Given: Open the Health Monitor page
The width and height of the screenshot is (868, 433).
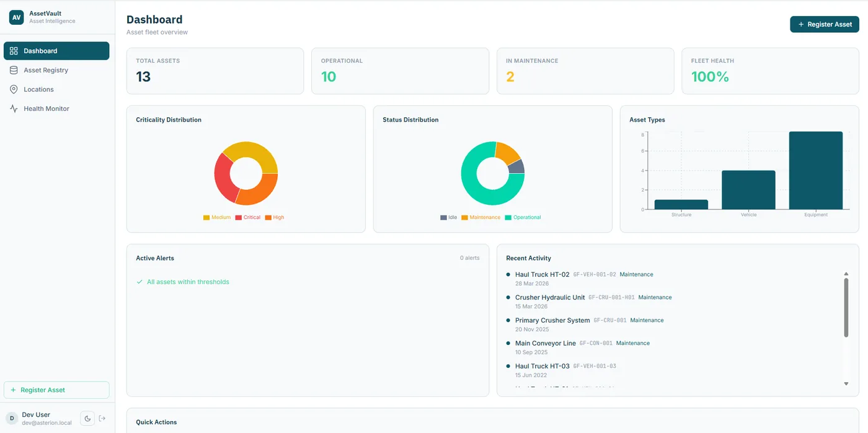Looking at the screenshot, I should (x=56, y=109).
